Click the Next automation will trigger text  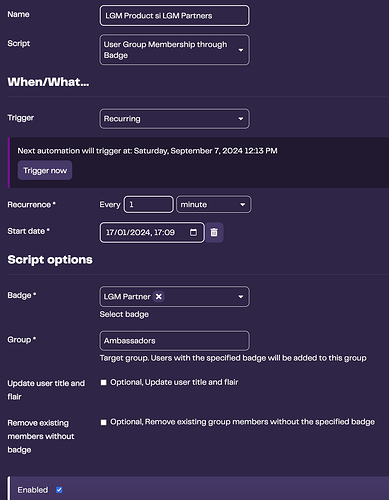tap(147, 151)
